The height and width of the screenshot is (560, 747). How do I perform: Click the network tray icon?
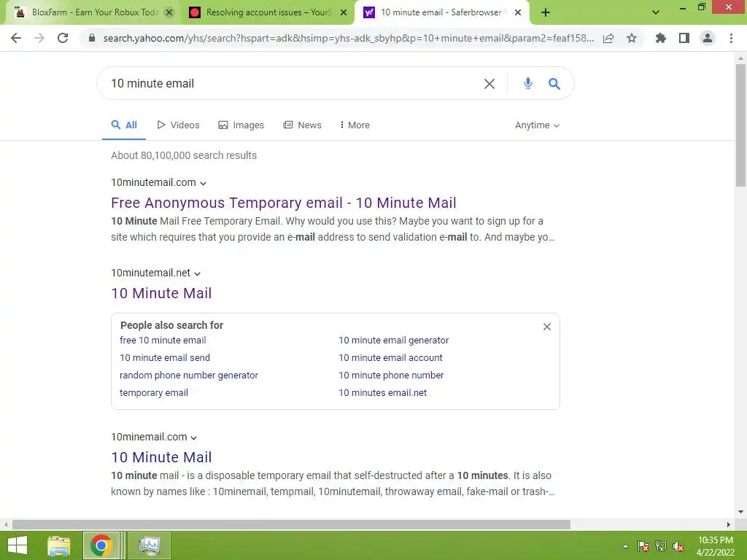tap(661, 546)
